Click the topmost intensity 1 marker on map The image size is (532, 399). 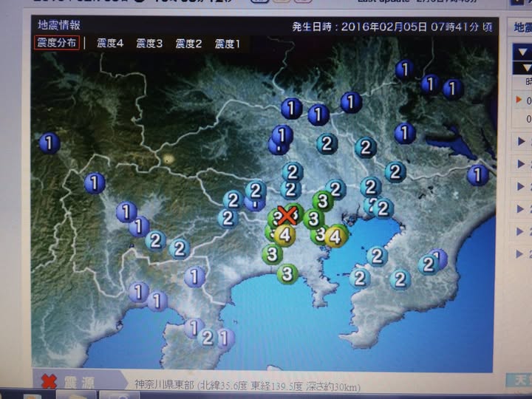click(404, 69)
